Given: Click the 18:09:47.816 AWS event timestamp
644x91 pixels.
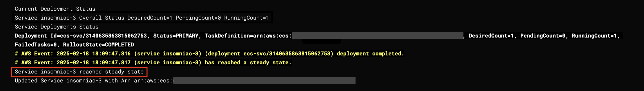Looking at the screenshot, I should tap(111, 54).
